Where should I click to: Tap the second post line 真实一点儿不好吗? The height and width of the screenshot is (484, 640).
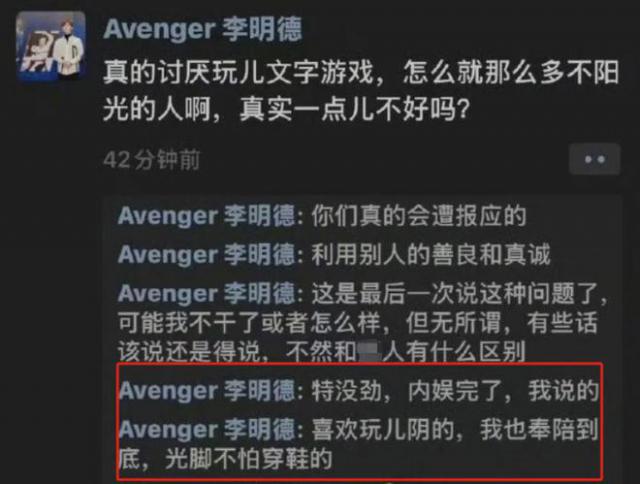point(354,109)
